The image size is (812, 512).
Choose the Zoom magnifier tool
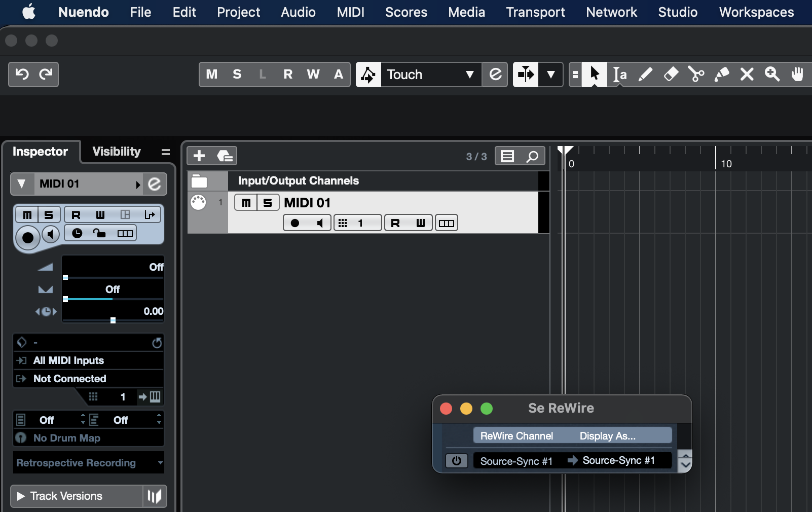pyautogui.click(x=772, y=75)
